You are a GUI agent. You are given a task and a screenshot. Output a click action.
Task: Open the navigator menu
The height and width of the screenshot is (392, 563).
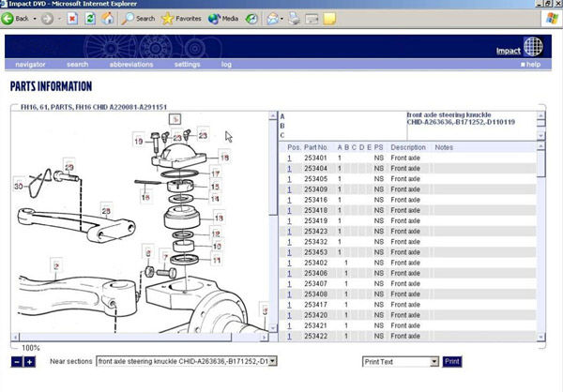point(30,65)
